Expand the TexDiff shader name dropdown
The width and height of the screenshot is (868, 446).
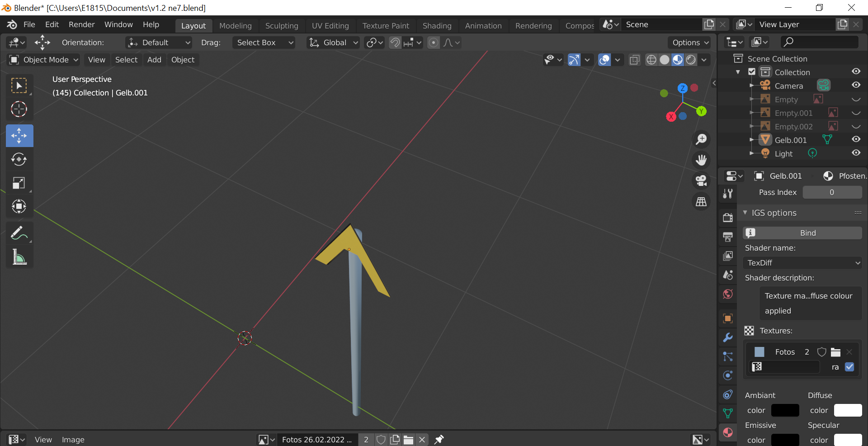(802, 263)
